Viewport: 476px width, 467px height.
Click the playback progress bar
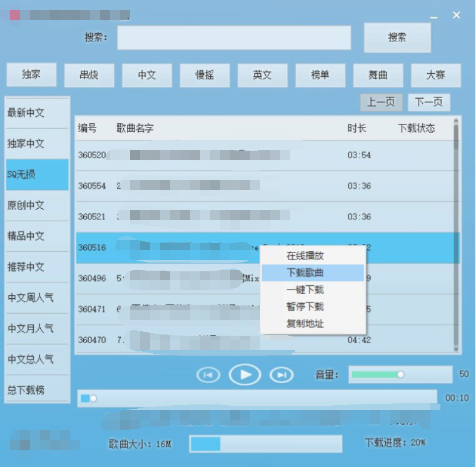point(256,398)
